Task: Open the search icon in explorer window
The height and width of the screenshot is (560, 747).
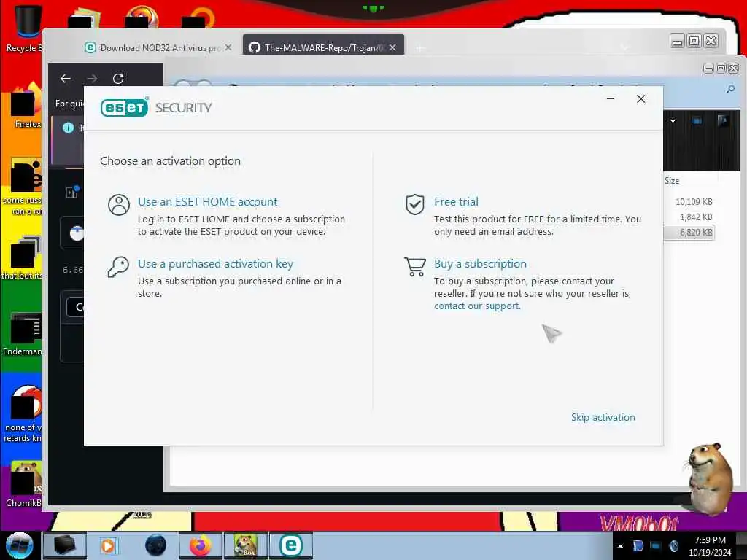Action: click(729, 90)
